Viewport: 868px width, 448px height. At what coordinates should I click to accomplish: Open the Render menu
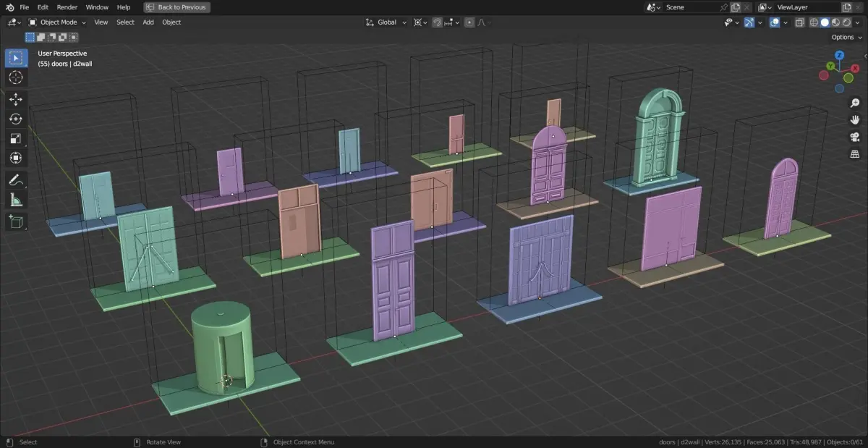(x=67, y=7)
